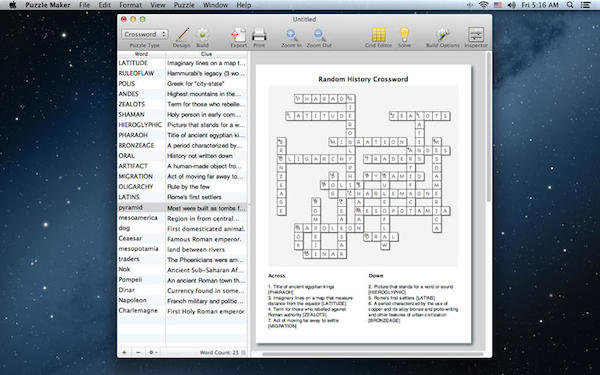Viewport: 600px width, 375px height.
Task: Select the ORAL word row
Action: click(x=182, y=156)
